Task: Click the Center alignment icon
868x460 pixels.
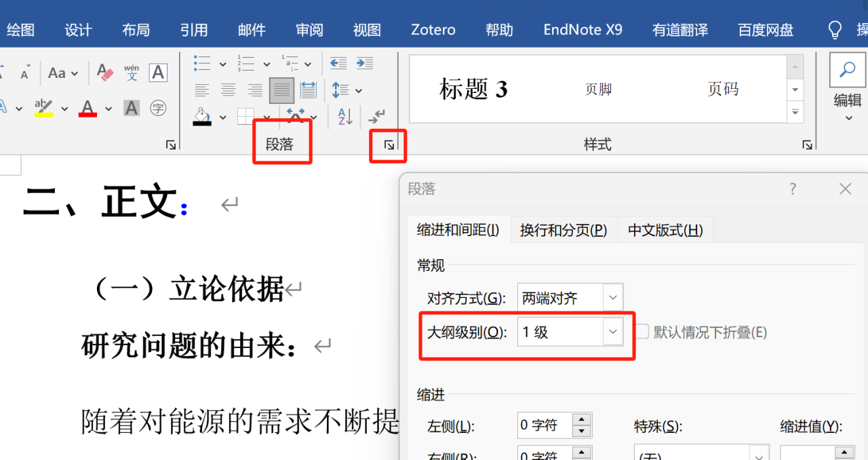Action: pyautogui.click(x=229, y=90)
